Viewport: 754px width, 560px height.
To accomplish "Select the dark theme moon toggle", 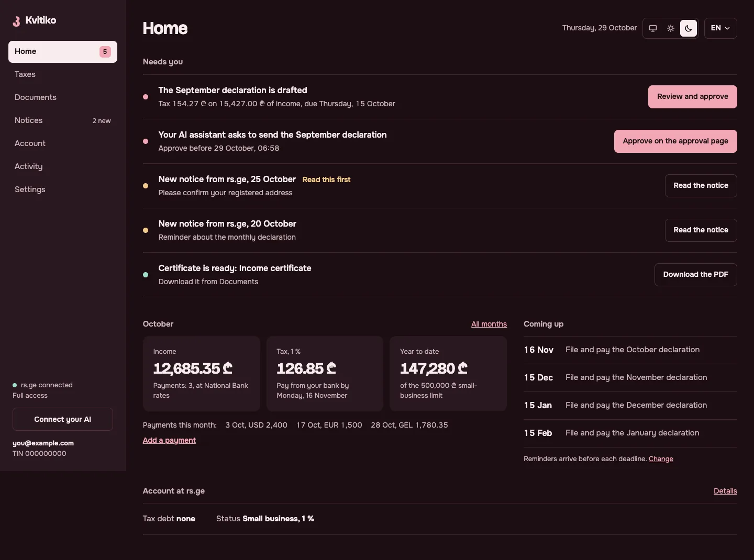I will (x=689, y=28).
